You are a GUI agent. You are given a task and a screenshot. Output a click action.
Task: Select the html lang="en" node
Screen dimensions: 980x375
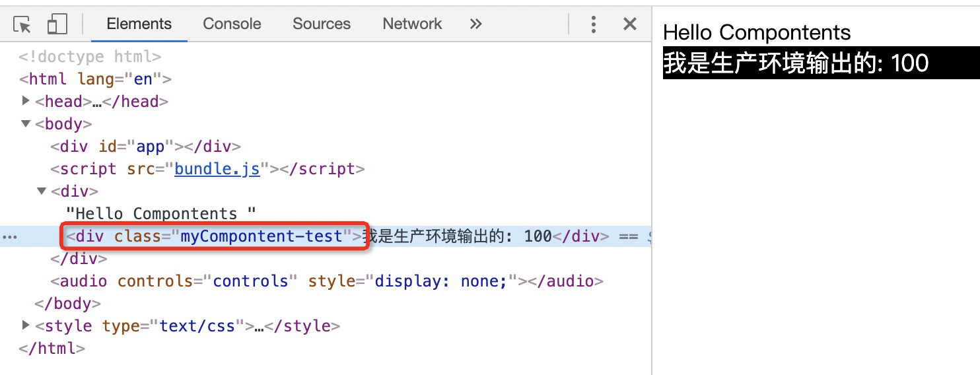(x=95, y=79)
